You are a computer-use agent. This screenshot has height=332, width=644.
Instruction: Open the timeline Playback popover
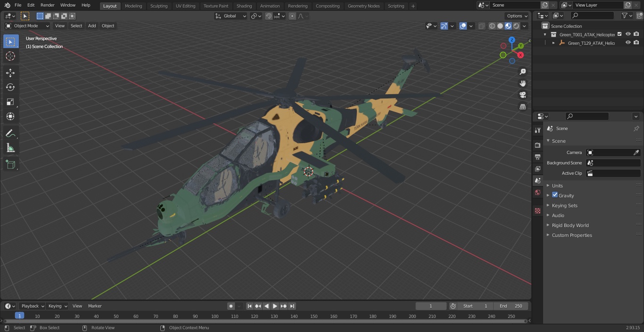(x=33, y=306)
